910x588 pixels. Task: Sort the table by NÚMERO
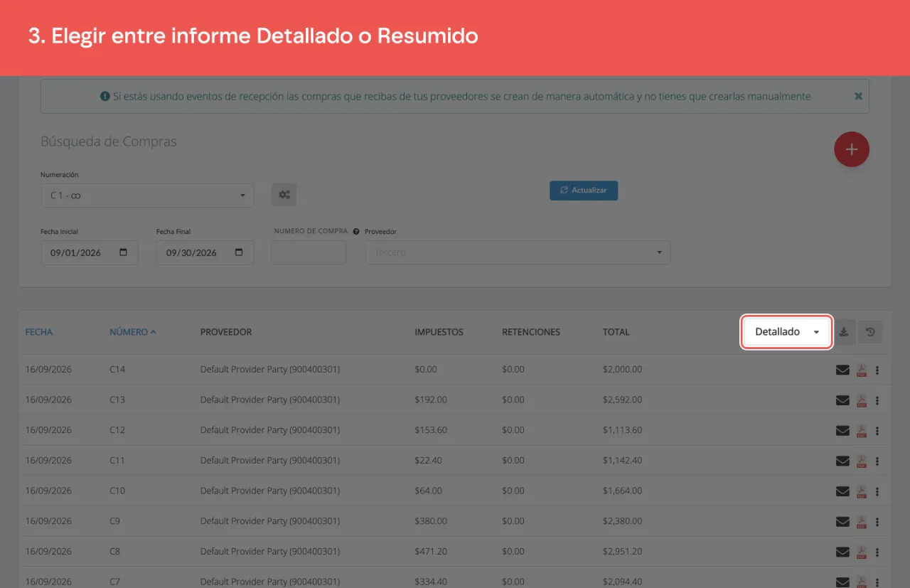pos(133,332)
